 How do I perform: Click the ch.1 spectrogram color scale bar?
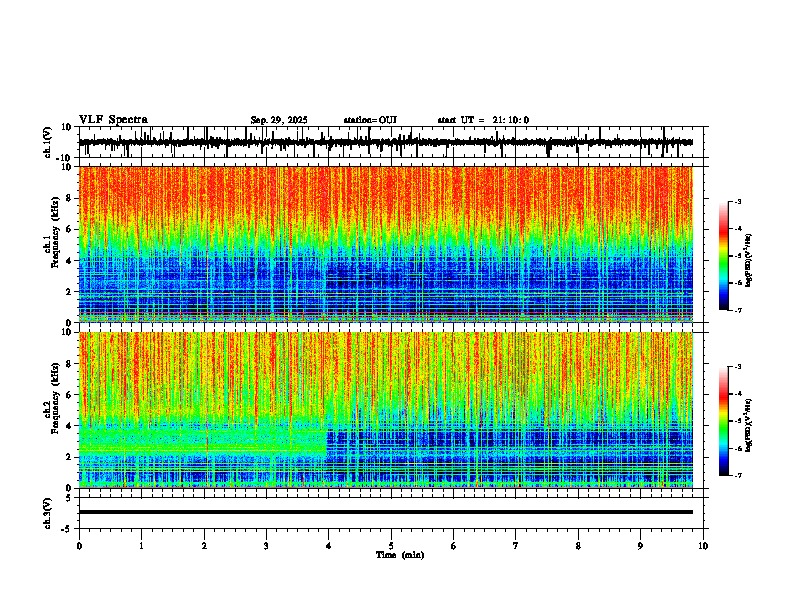(x=724, y=256)
